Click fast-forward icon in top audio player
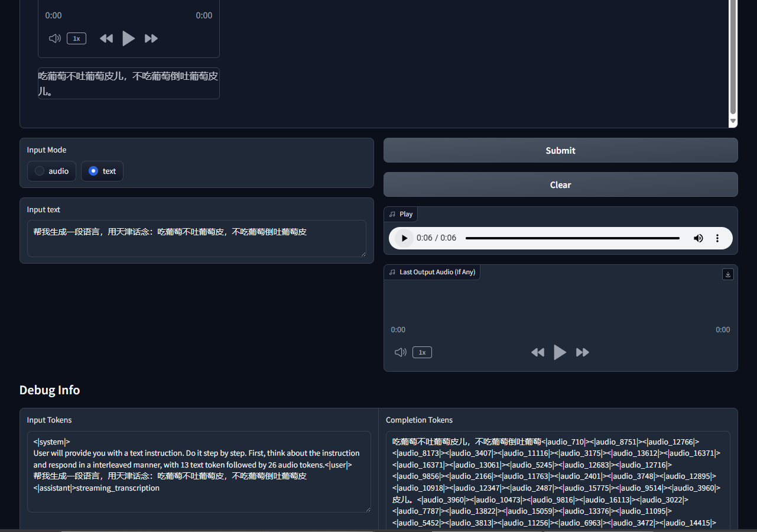The image size is (757, 532). point(151,38)
